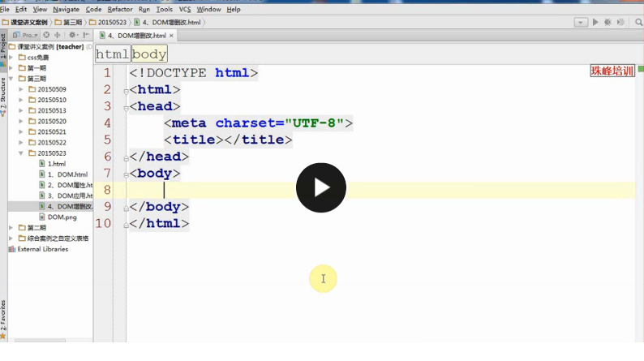Fold the head tag on line 3
This screenshot has height=361, width=644.
click(x=126, y=108)
